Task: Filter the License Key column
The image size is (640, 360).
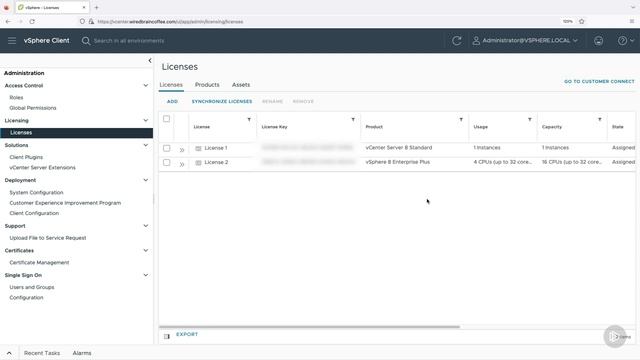Action: pyautogui.click(x=353, y=120)
